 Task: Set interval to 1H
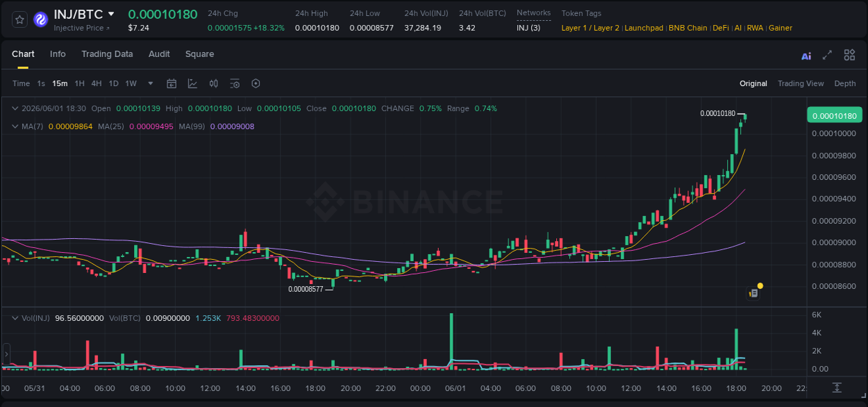[x=79, y=83]
